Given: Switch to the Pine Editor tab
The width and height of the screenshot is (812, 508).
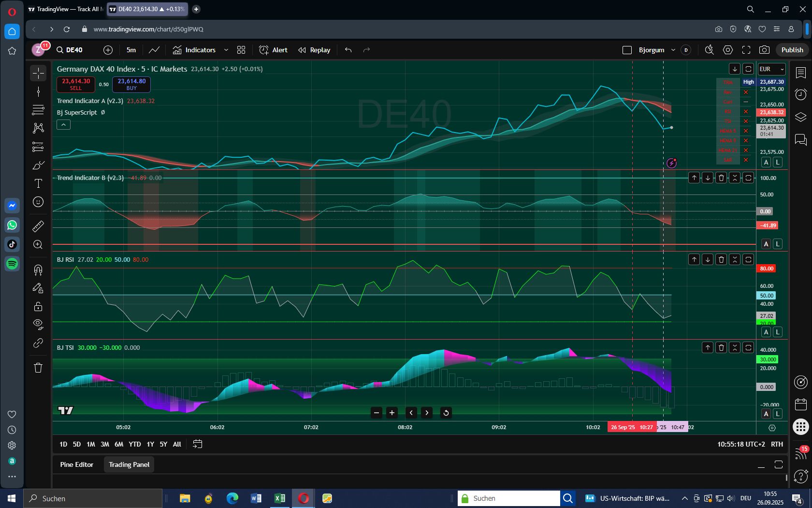Looking at the screenshot, I should point(76,464).
